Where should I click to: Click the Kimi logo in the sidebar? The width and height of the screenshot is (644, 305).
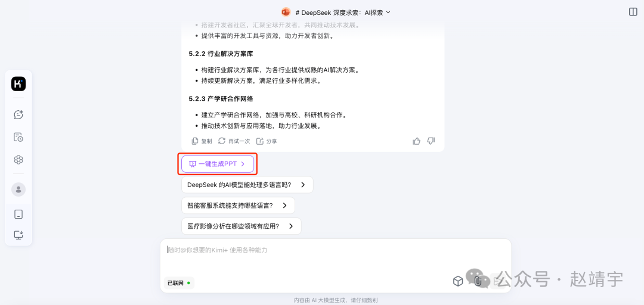pos(18,84)
